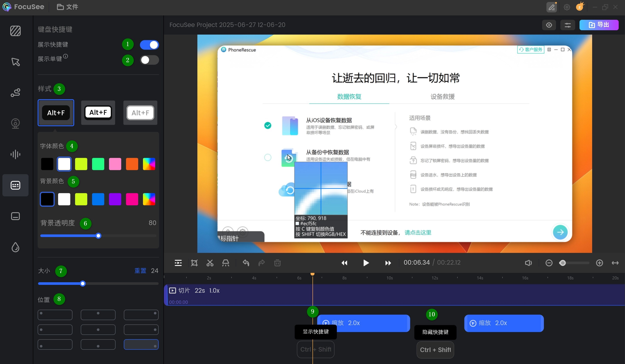Redo the last action
Image resolution: width=625 pixels, height=364 pixels.
261,263
